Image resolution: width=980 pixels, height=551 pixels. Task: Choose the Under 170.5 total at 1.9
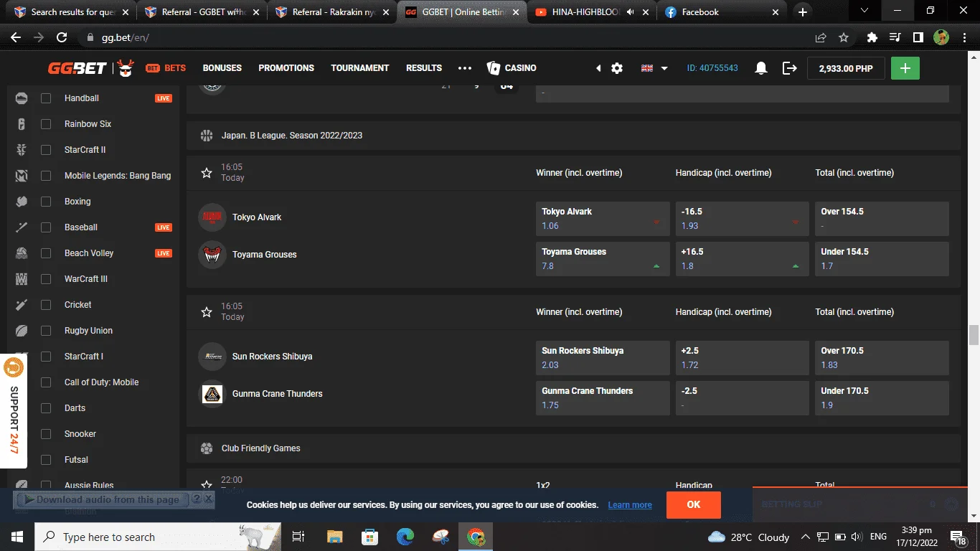click(882, 398)
